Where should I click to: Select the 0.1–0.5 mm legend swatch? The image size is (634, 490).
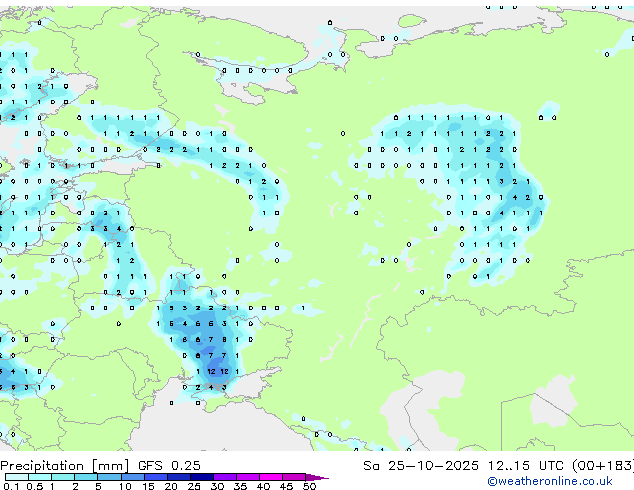click(17, 477)
